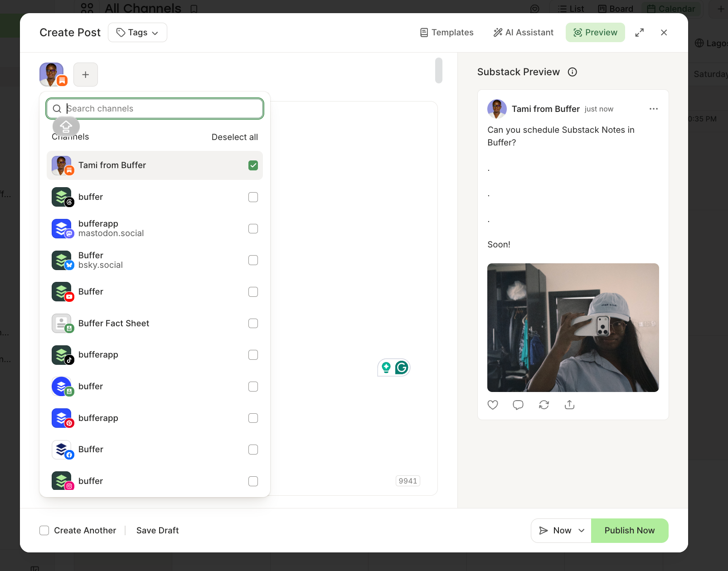
Task: Click the composer scrollbar handle
Action: tap(439, 70)
